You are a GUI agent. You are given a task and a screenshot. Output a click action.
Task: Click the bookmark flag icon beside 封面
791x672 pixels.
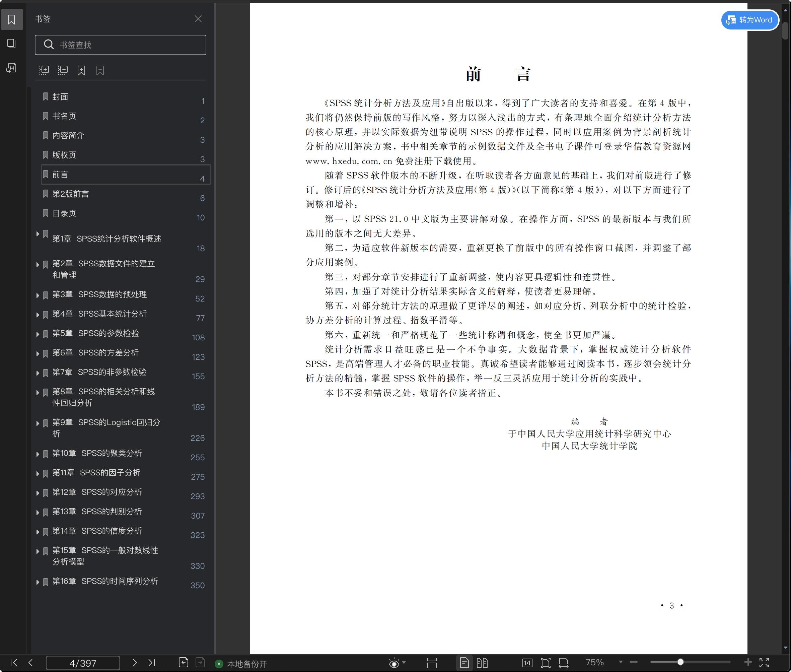coord(45,96)
